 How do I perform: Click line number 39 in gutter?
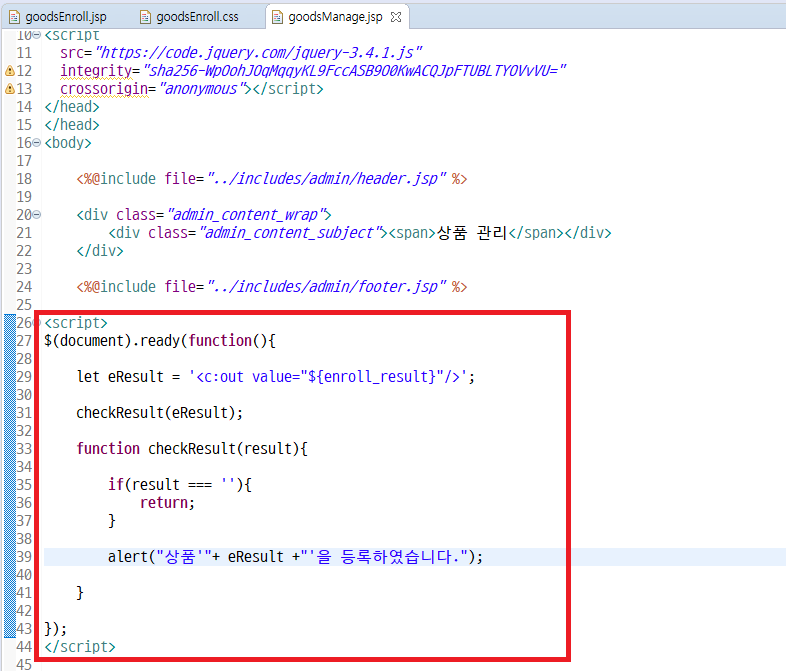tap(24, 557)
